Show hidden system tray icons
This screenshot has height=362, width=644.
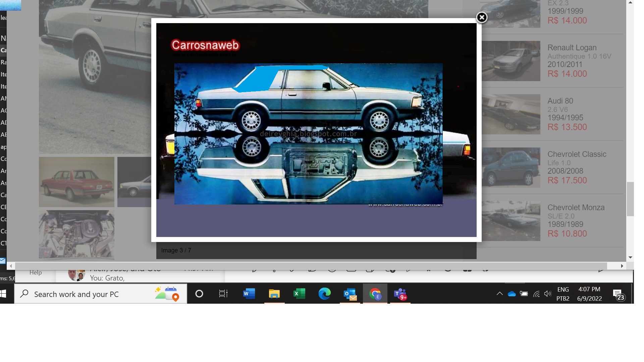[x=499, y=294]
